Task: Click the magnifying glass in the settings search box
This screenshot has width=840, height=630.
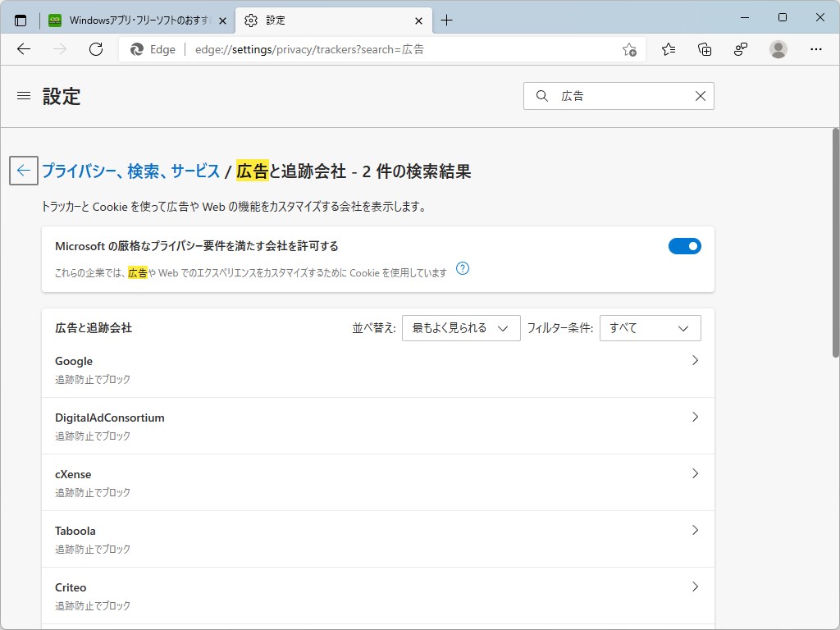Action: pos(541,96)
